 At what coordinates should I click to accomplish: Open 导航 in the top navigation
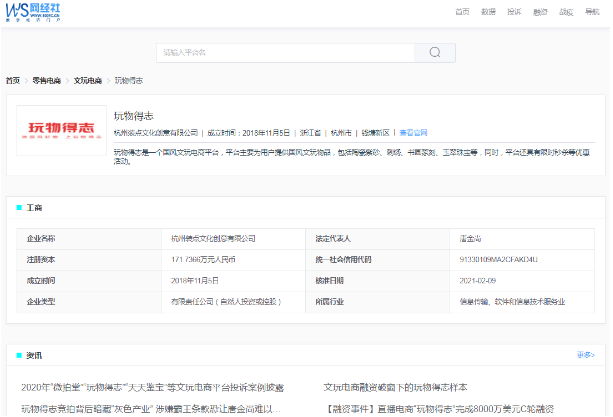[x=592, y=12]
